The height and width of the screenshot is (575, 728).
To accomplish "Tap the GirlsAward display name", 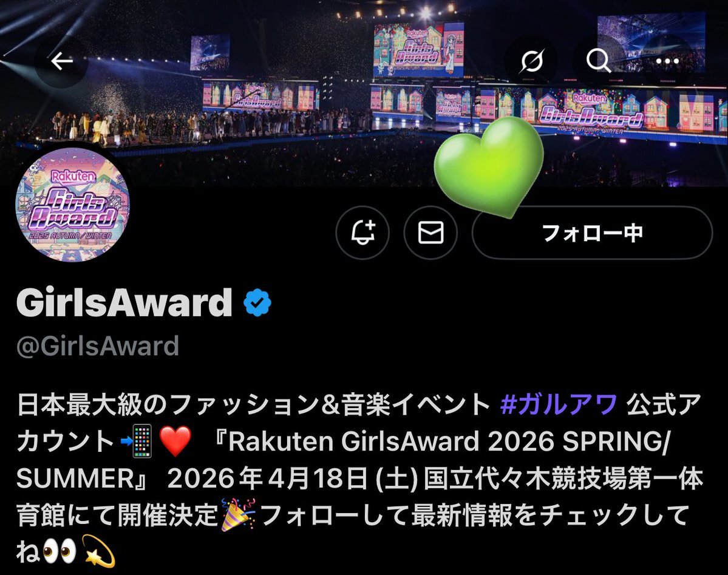I will [124, 303].
